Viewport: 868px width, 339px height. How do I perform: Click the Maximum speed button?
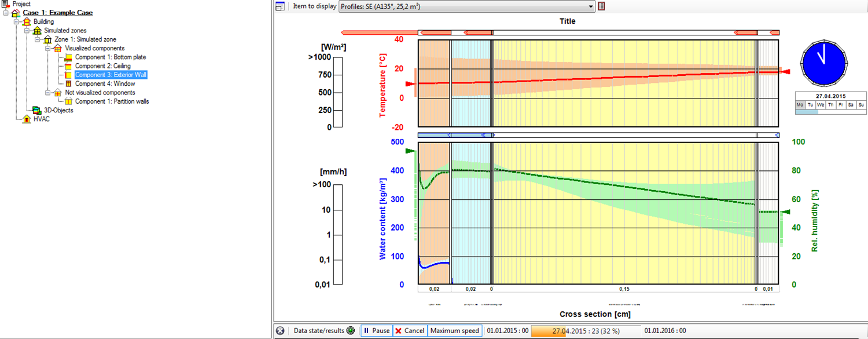pyautogui.click(x=454, y=331)
